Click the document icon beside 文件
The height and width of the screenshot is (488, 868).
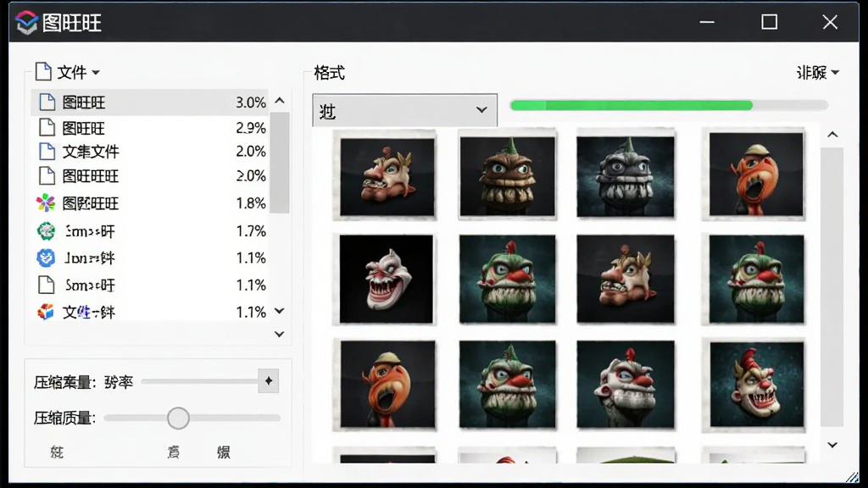click(43, 71)
